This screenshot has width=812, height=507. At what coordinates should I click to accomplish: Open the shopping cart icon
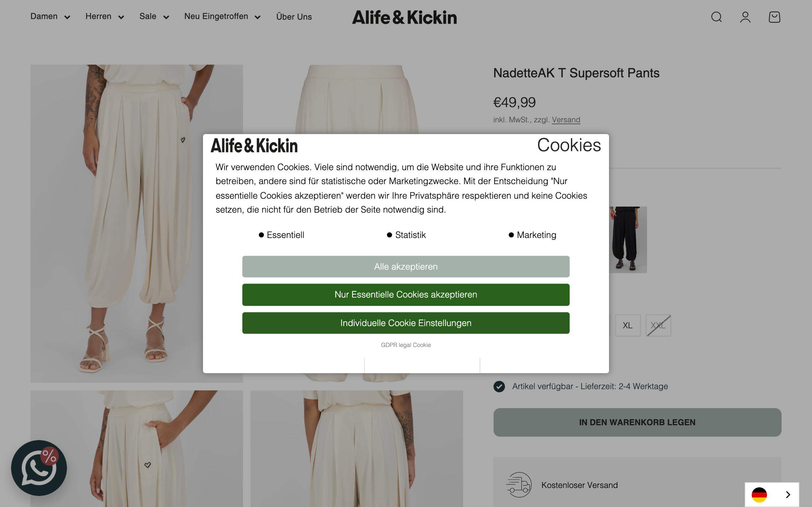pyautogui.click(x=774, y=17)
